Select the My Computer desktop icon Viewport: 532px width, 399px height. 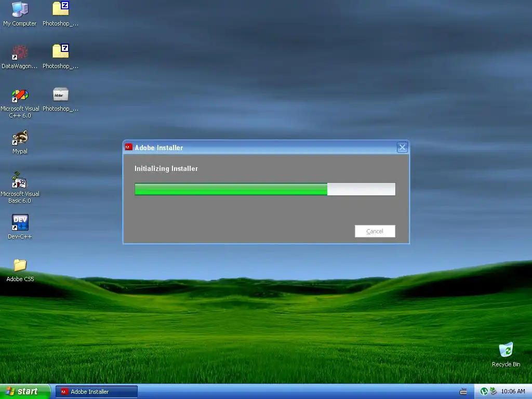pyautogui.click(x=20, y=14)
